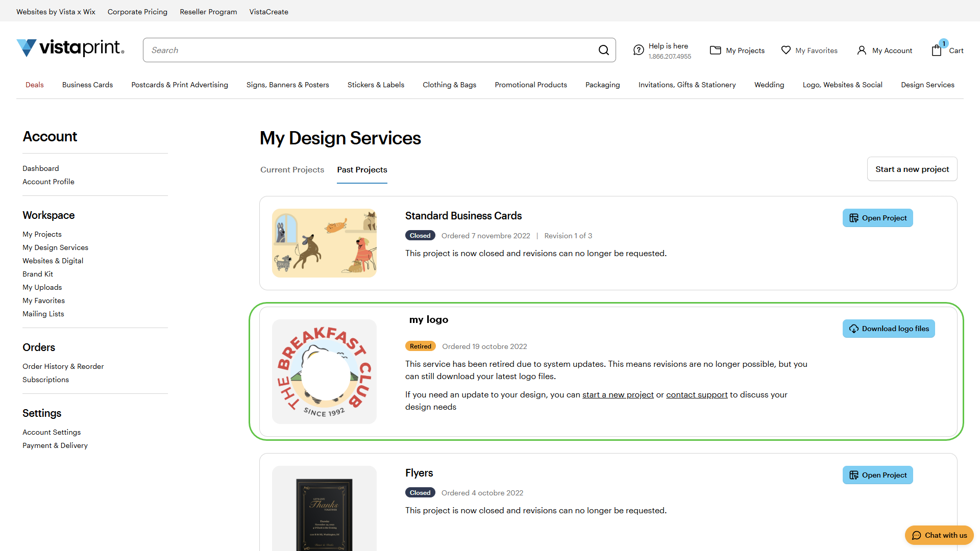The height and width of the screenshot is (551, 980).
Task: Open Payment & Delivery sidebar link
Action: (x=55, y=445)
